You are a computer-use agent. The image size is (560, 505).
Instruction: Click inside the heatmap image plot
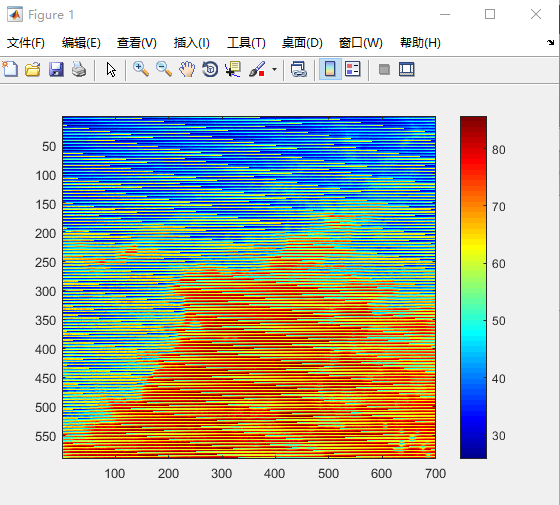click(249, 287)
